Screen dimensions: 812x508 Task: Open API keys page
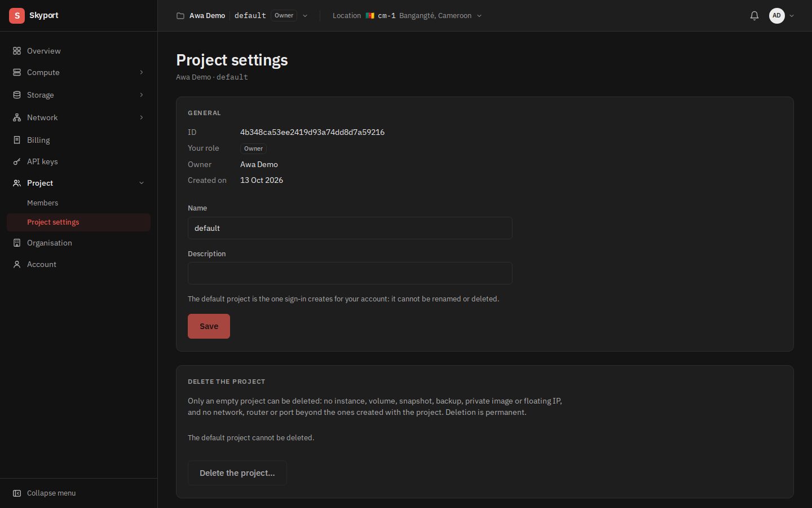[78, 161]
